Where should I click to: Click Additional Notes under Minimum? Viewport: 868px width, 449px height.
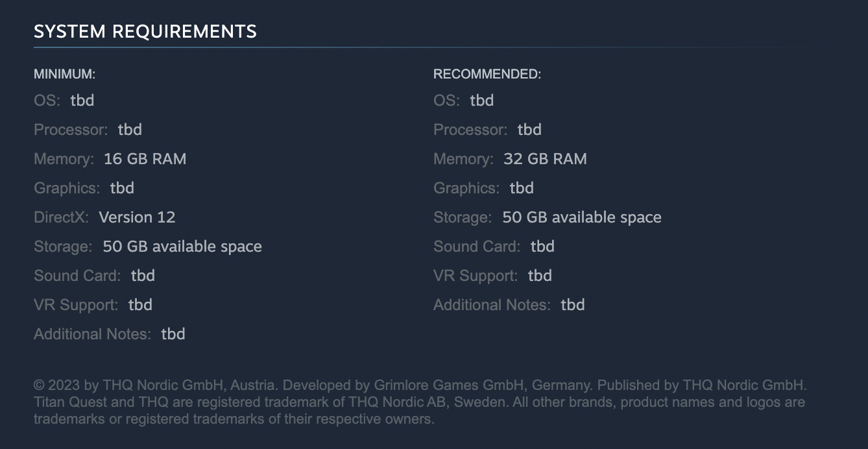click(x=109, y=334)
